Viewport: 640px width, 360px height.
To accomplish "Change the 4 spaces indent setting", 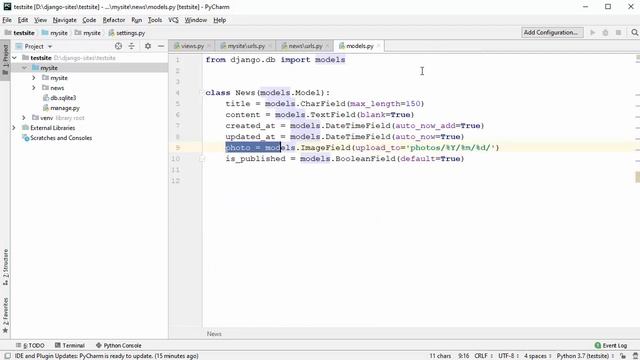I will [x=537, y=356].
